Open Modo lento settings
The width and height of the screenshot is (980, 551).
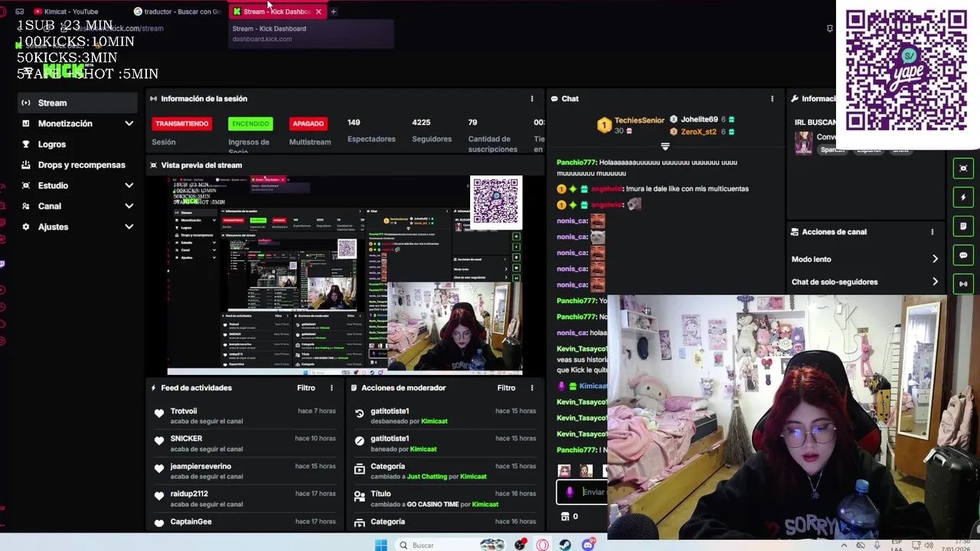tap(864, 259)
